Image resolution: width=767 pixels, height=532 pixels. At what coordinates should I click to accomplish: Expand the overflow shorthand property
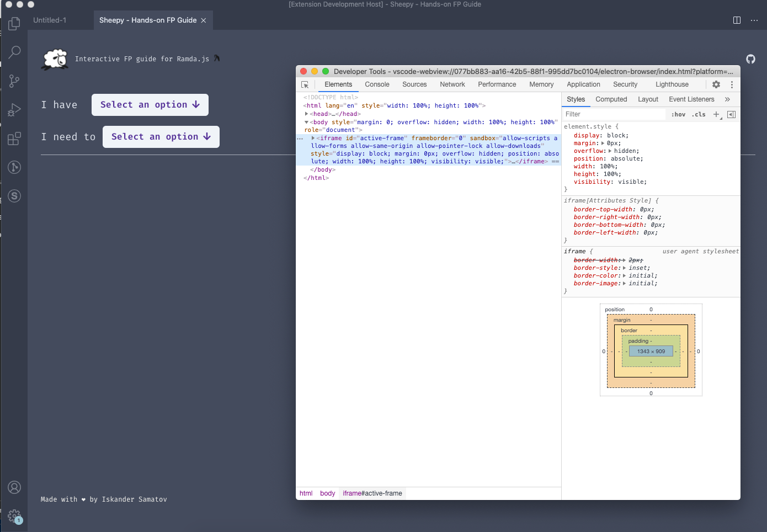(x=610, y=151)
